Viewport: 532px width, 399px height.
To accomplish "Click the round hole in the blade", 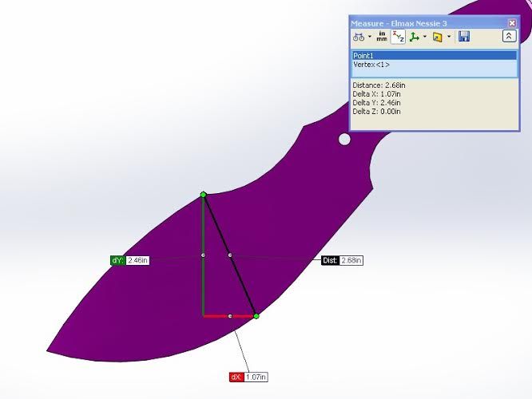I will coord(344,140).
